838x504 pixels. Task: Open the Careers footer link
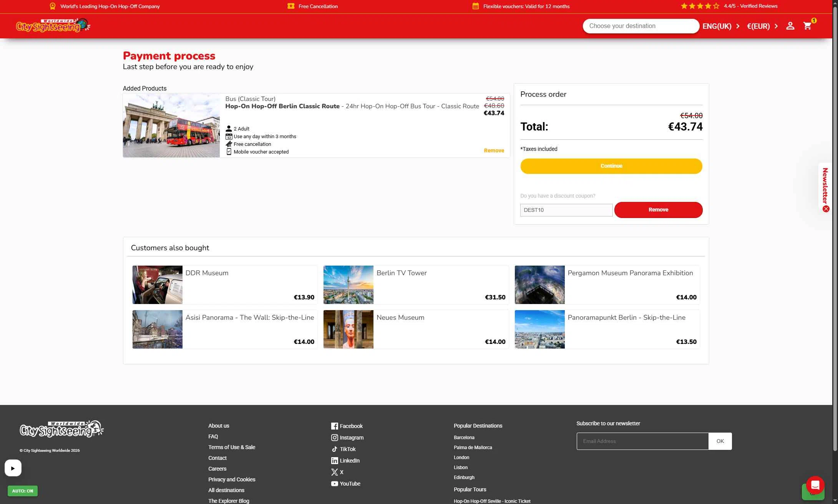pos(217,469)
